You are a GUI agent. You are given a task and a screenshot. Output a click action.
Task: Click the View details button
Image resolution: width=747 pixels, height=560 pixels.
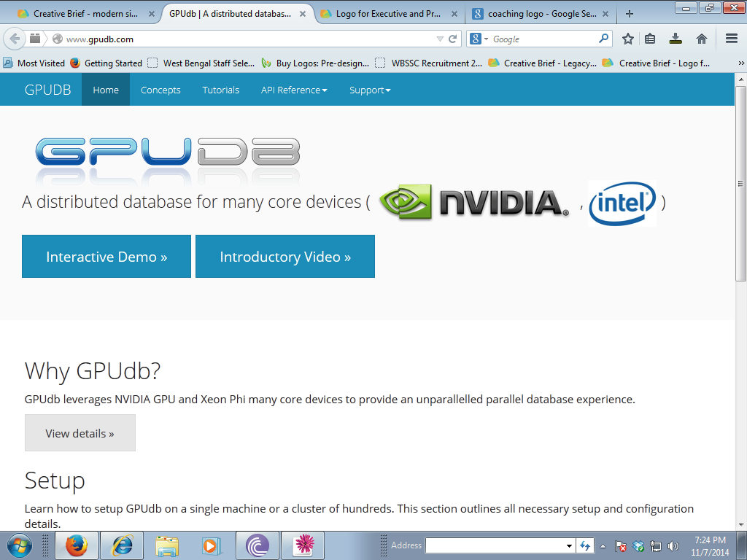tap(80, 433)
